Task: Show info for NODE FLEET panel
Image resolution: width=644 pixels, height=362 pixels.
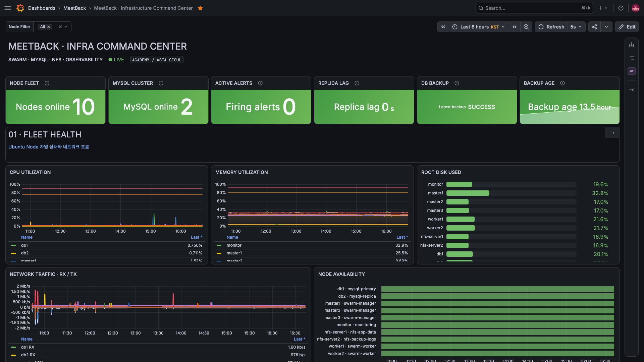Action: (47, 83)
